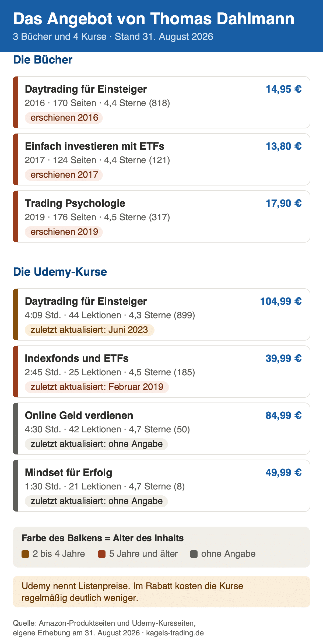This screenshot has width=323, height=644.
Task: Click the 104,99 € course price
Action: coord(281,301)
